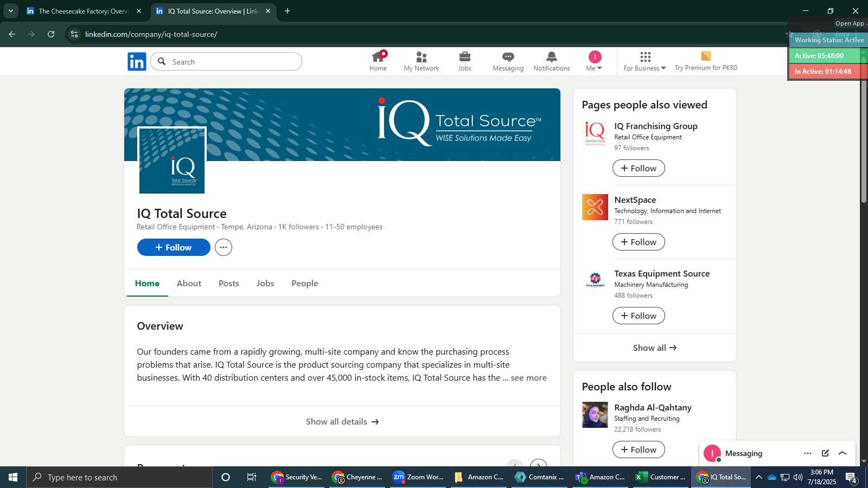Switch to the company Jobs tab
The height and width of the screenshot is (488, 868).
(x=265, y=283)
